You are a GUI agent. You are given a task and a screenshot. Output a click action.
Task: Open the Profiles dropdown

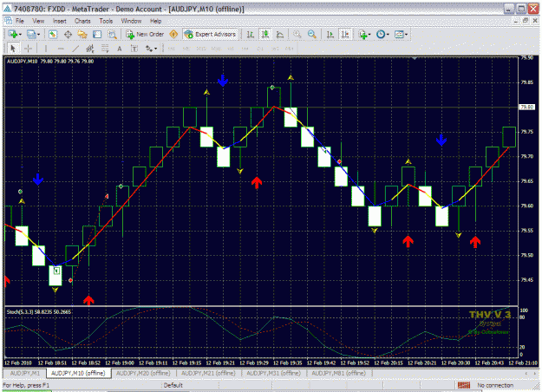[34, 34]
